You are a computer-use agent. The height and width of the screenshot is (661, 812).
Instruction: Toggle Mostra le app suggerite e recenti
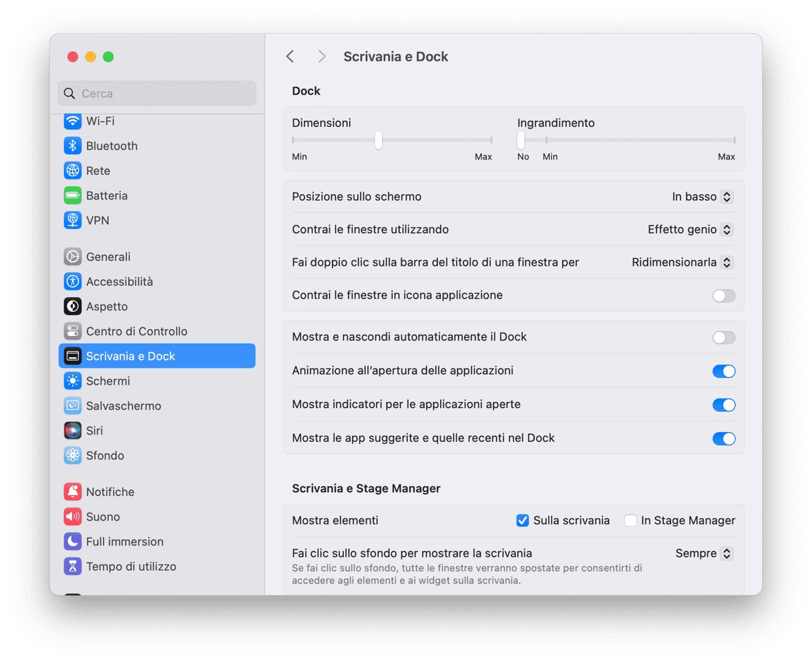[724, 439]
